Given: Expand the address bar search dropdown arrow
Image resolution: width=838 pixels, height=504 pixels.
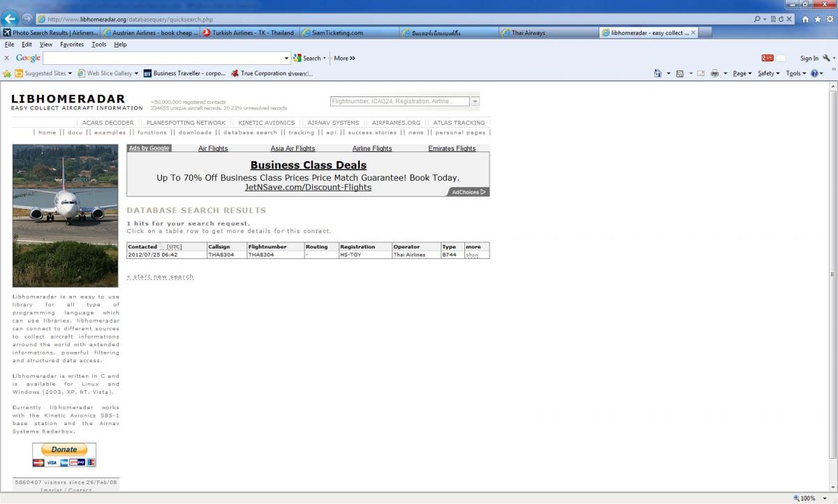Looking at the screenshot, I should coord(765,20).
